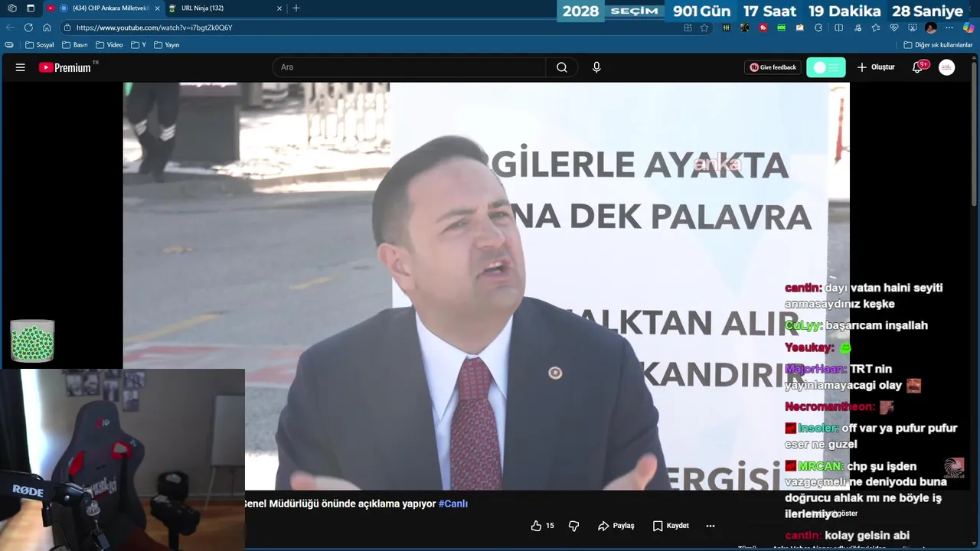Toggle the teal switch beside Give feedback
This screenshot has height=551, width=980.
click(x=826, y=67)
